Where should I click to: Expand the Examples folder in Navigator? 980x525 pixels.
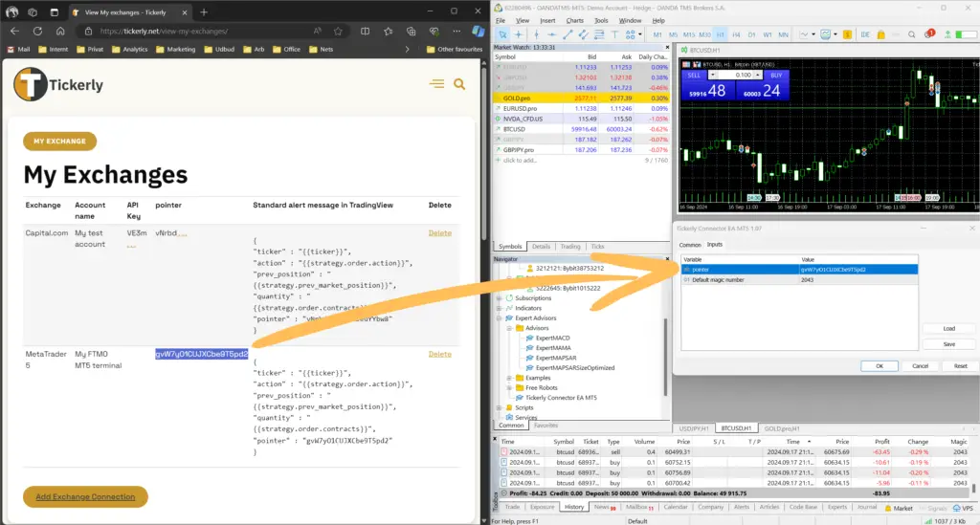click(x=509, y=378)
